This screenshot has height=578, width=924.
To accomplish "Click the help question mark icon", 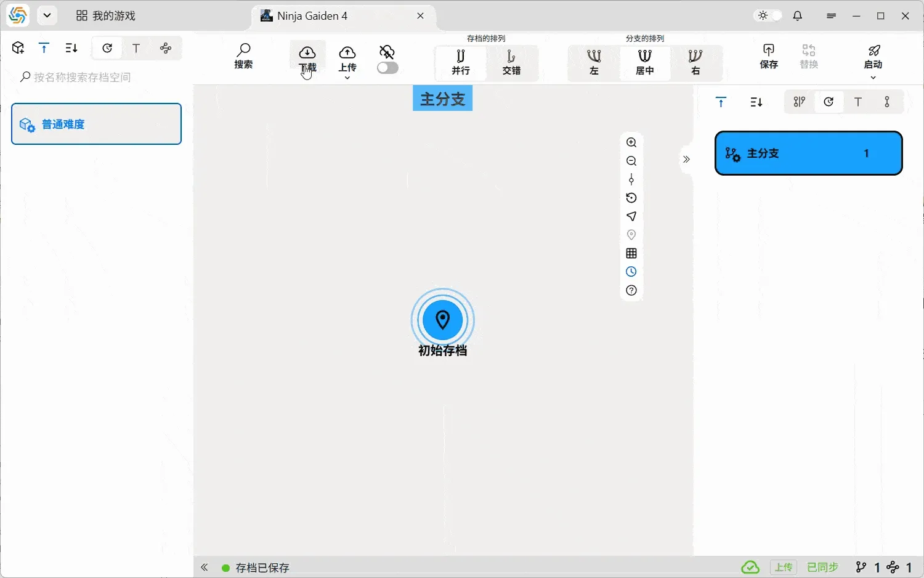I will click(x=631, y=290).
